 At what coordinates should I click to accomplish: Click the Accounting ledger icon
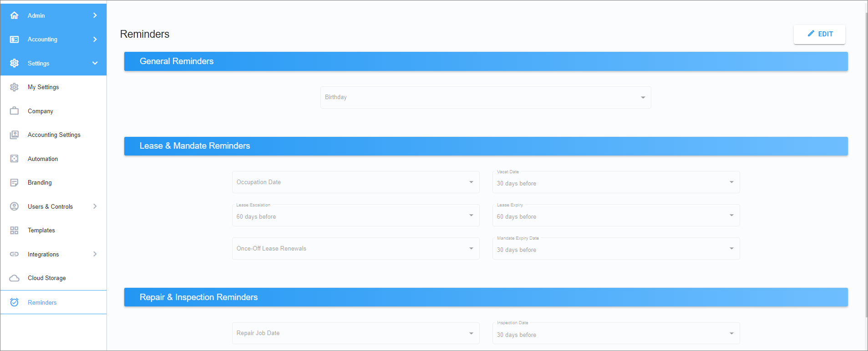[14, 40]
